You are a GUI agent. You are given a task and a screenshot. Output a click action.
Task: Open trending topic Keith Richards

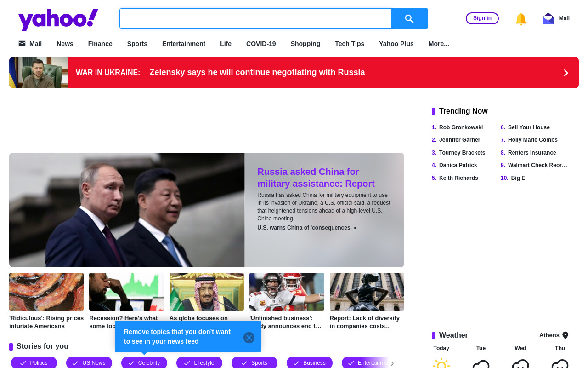[x=458, y=178]
